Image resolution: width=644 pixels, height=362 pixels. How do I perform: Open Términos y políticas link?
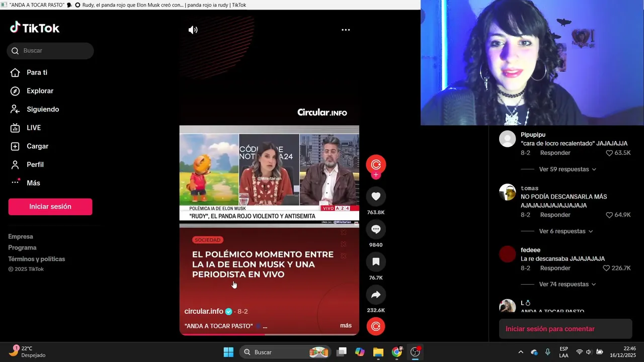37,259
